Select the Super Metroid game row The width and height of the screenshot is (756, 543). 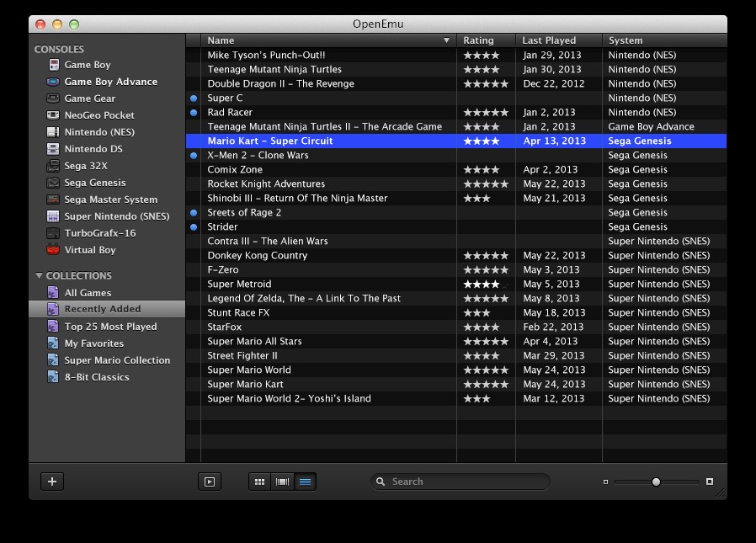click(239, 285)
